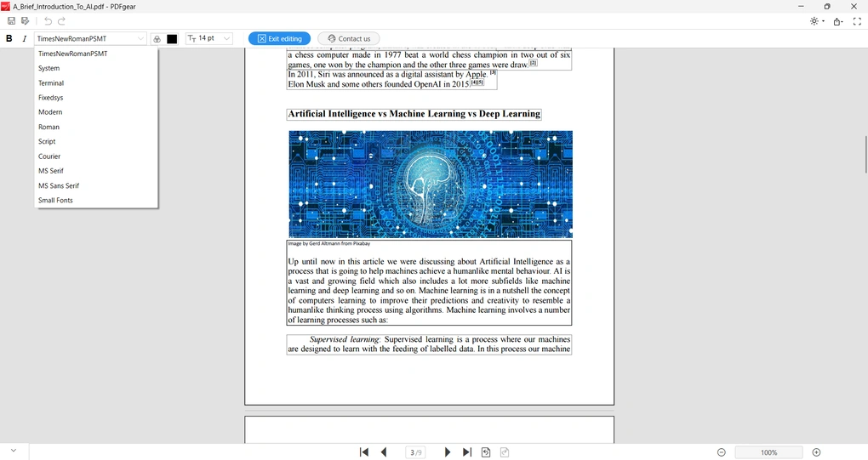Toggle bold text formatting
Viewport: 868px width, 460px height.
[x=9, y=38]
